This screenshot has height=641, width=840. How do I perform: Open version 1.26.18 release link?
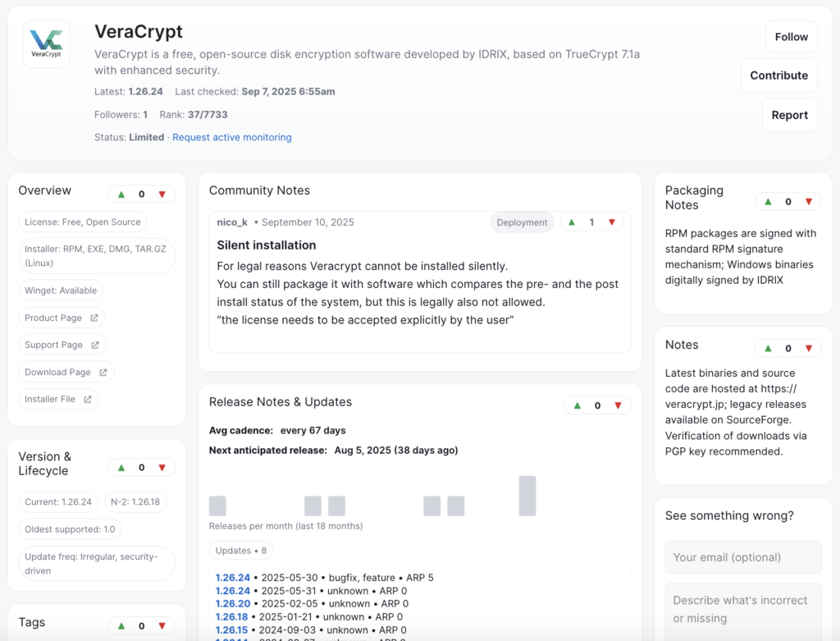tap(231, 617)
